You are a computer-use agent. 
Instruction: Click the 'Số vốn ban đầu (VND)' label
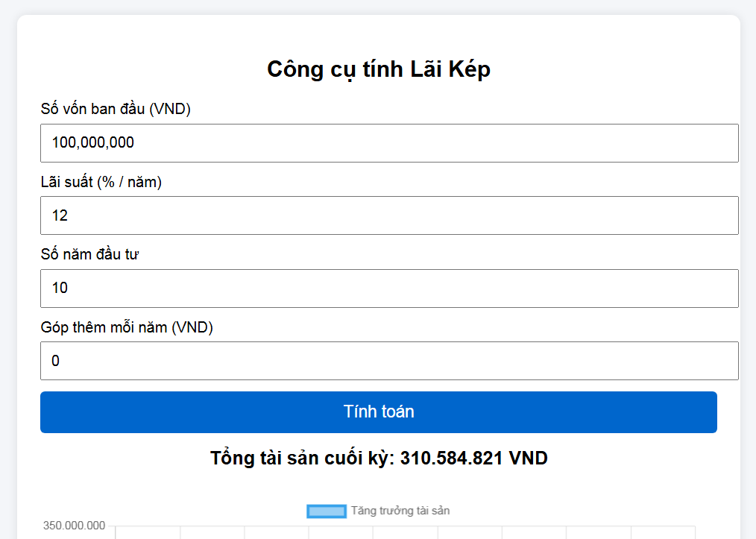[116, 109]
